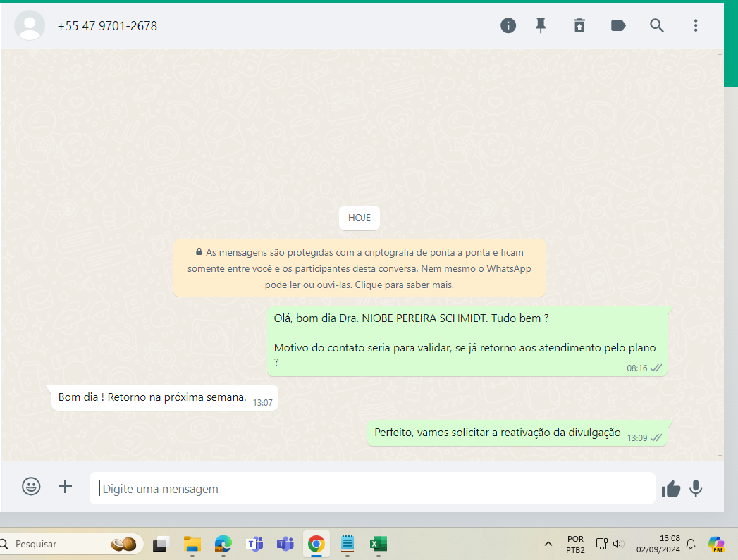
Task: Open Copilot preview icon in taskbar
Action: click(716, 544)
